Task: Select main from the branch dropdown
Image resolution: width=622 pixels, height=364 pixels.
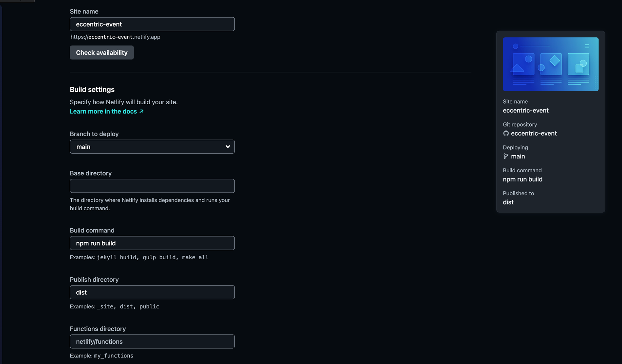Action: pyautogui.click(x=152, y=147)
